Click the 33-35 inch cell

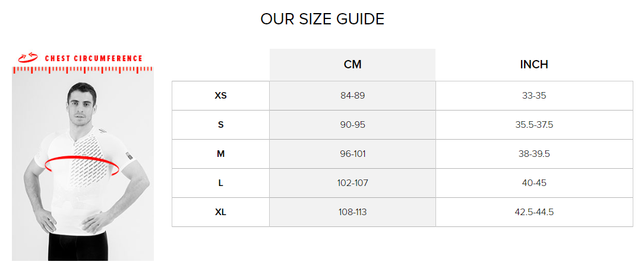[x=534, y=96]
